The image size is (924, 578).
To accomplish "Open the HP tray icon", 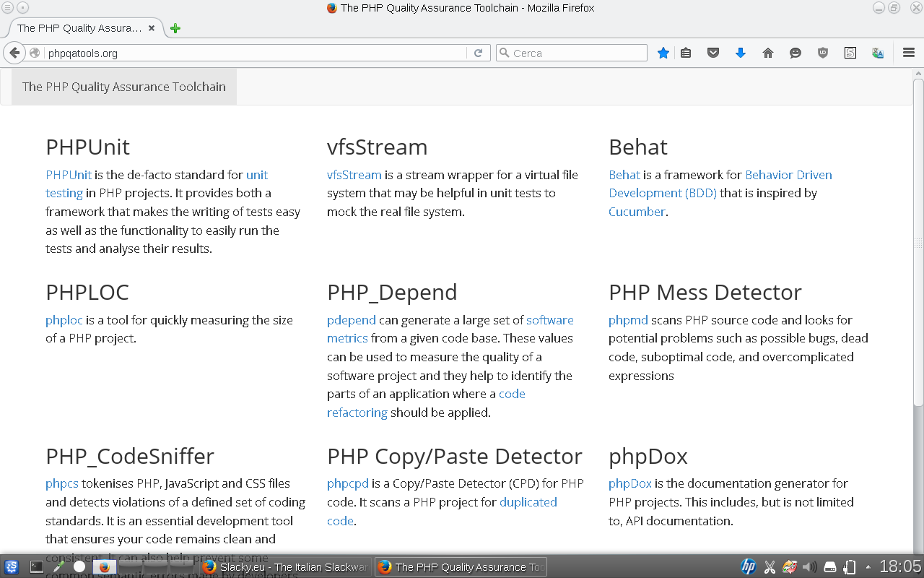I will (749, 566).
